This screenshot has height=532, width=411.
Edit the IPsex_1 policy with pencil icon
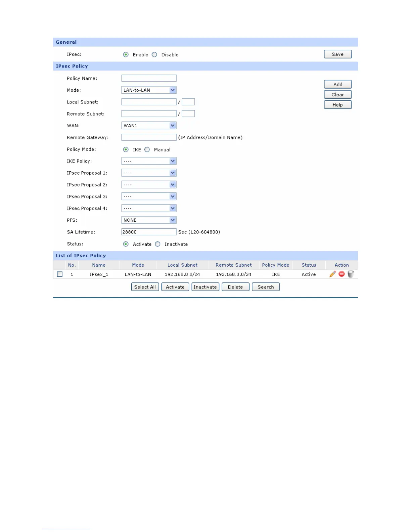coord(332,274)
